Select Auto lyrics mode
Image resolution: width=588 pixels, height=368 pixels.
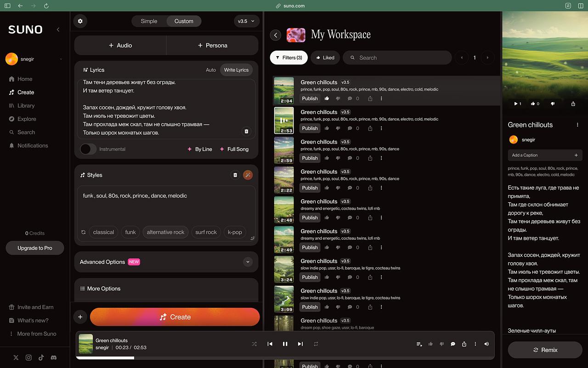211,70
